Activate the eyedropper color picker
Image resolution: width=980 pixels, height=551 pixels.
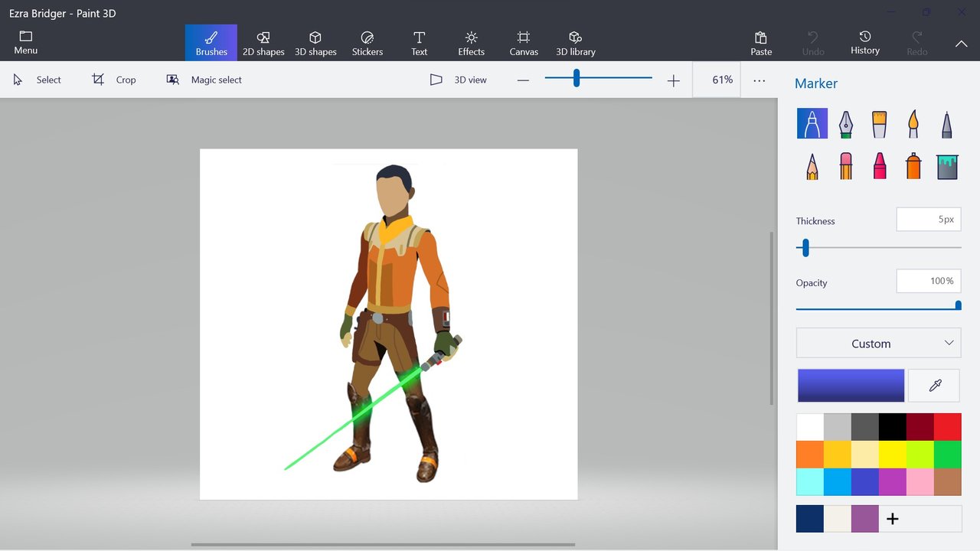click(x=934, y=386)
